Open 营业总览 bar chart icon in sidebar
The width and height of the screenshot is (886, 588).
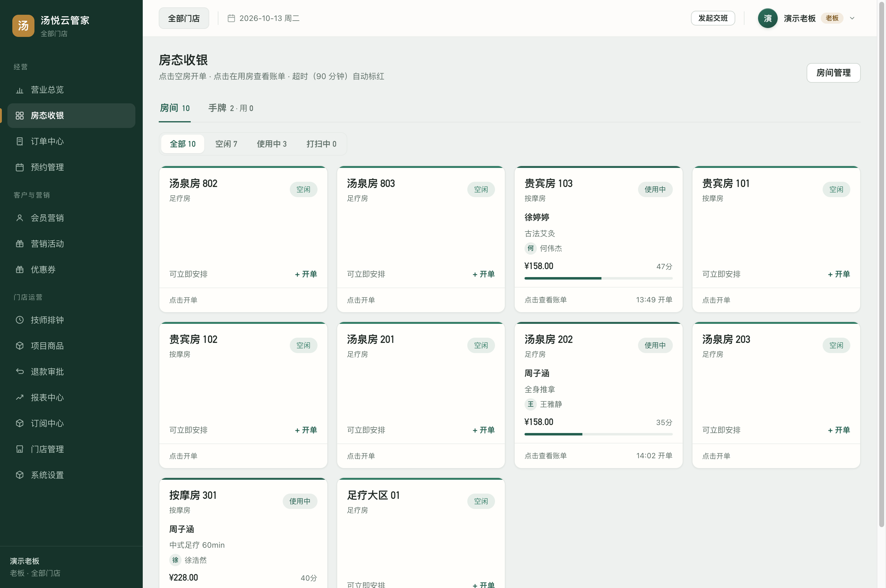tap(19, 90)
